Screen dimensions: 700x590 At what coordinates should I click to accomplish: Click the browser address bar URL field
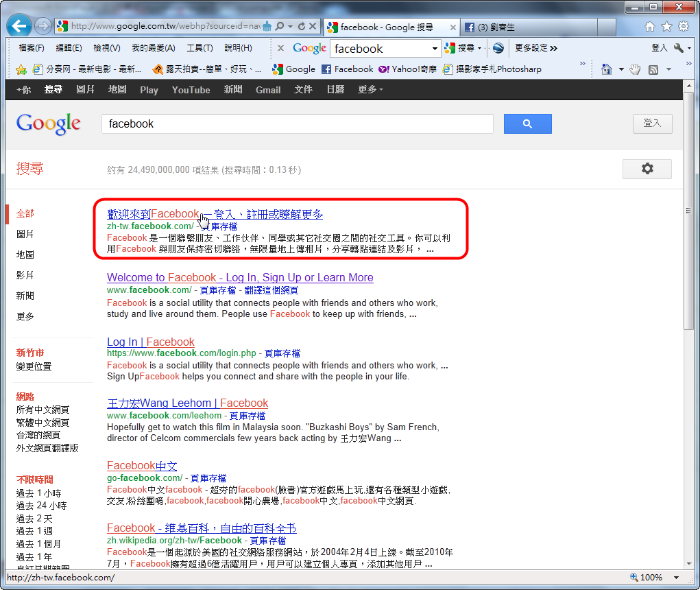point(166,26)
